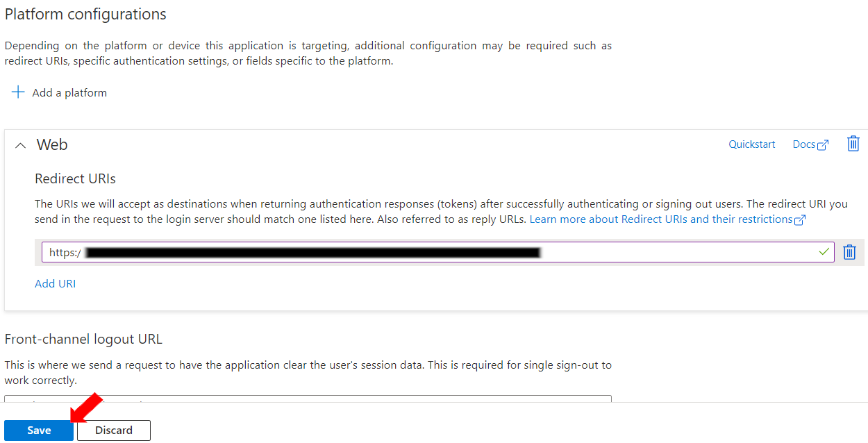Remove the redirect URI with trash icon
The height and width of the screenshot is (443, 868).
click(849, 252)
